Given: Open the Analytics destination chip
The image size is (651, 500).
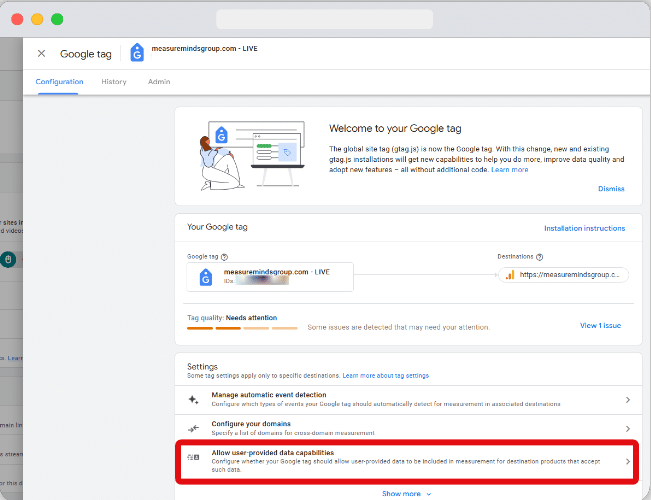Looking at the screenshot, I should (x=563, y=275).
